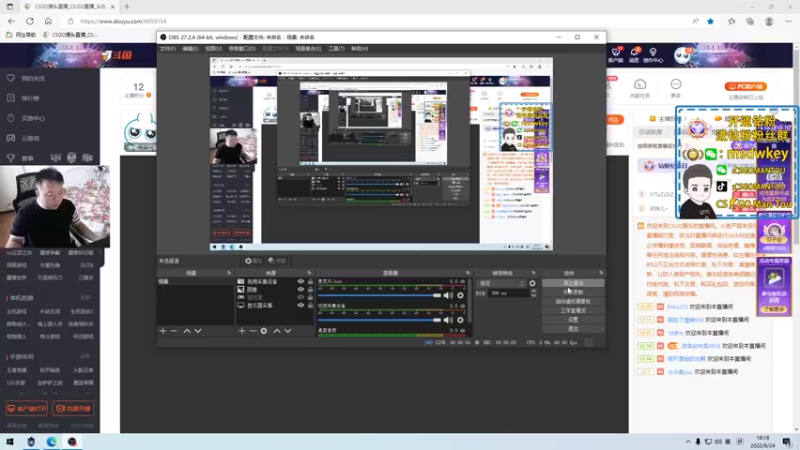Open OBS 帮助(H) menu
Image resolution: width=800 pixels, height=450 pixels.
pyautogui.click(x=359, y=49)
